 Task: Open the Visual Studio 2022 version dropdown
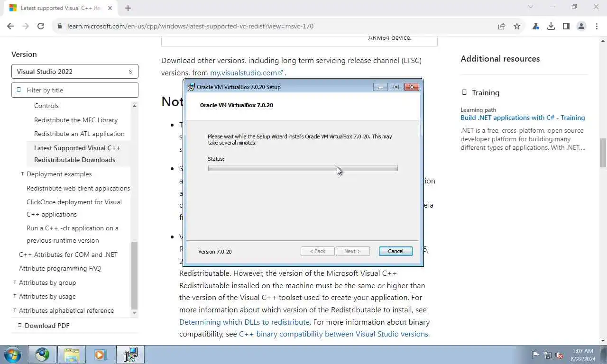click(75, 72)
